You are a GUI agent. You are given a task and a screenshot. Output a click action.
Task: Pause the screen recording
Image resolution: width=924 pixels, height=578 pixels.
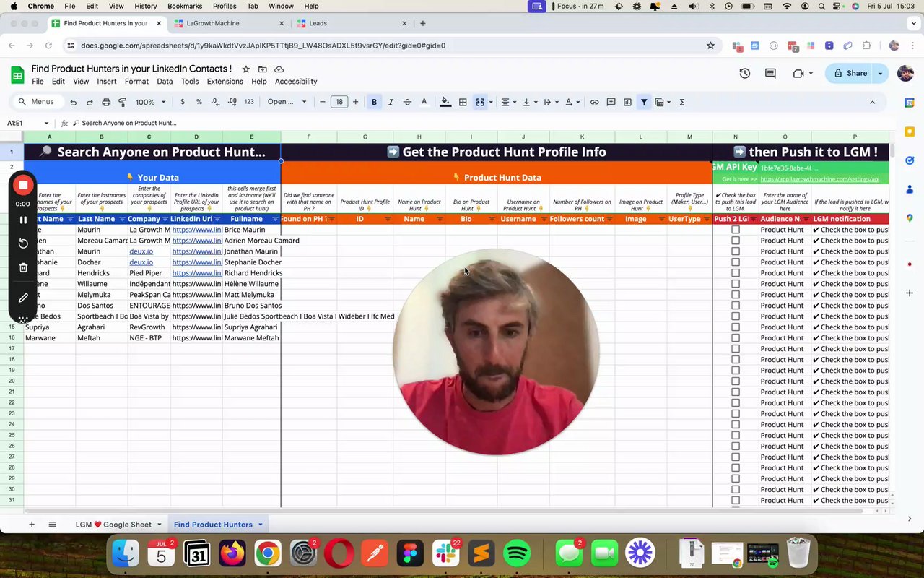tap(23, 220)
